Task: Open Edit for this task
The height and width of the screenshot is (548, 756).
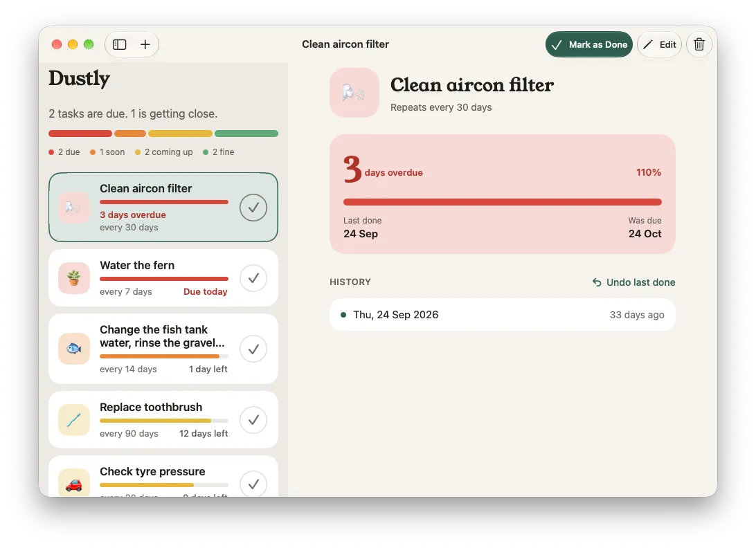Action: [659, 44]
